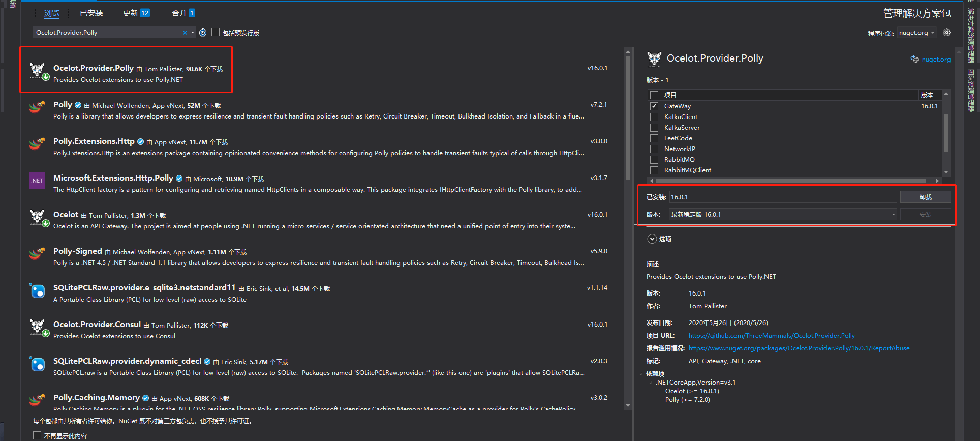Viewport: 980px width, 441px height.
Task: Click the Polly package parrot icon
Action: click(37, 107)
